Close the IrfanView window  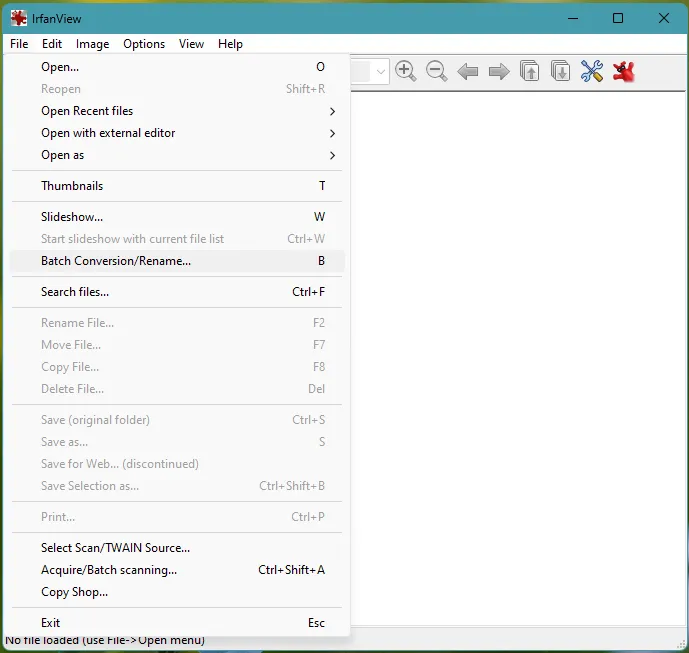point(664,18)
